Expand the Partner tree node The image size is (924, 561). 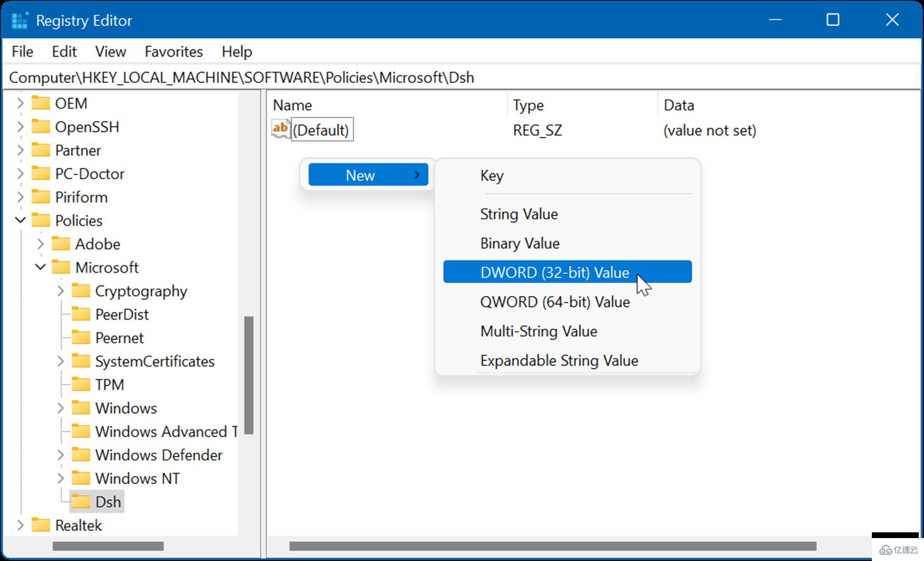(x=20, y=150)
